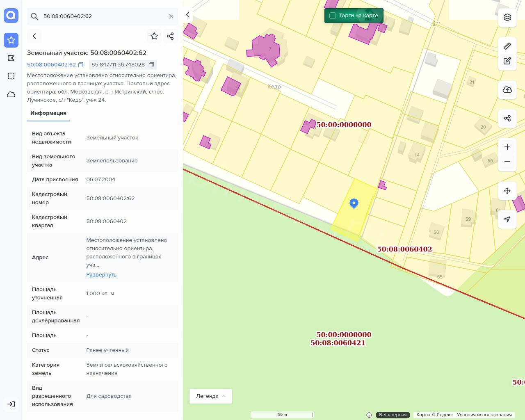
Task: Expand the 'Легенда' dropdown
Action: coord(210,396)
